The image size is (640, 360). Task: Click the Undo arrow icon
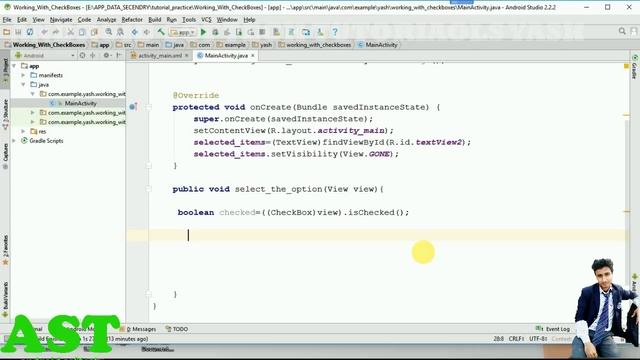(x=44, y=32)
